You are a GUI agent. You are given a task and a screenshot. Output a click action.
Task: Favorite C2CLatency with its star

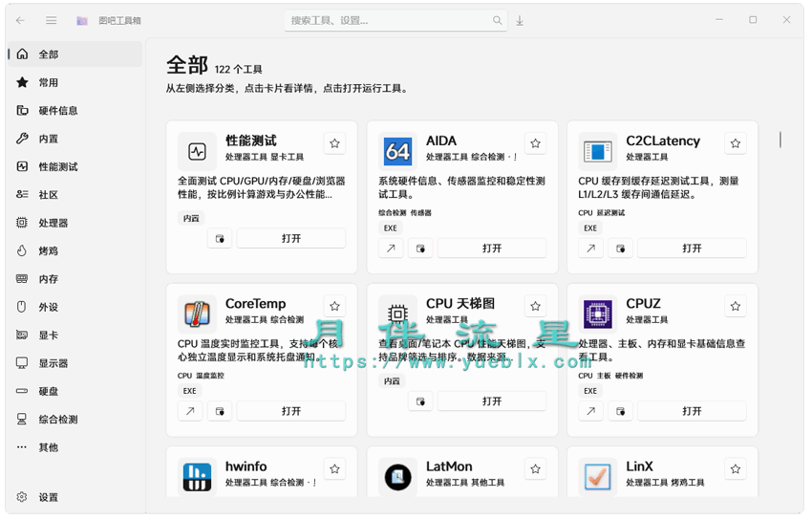click(x=736, y=143)
